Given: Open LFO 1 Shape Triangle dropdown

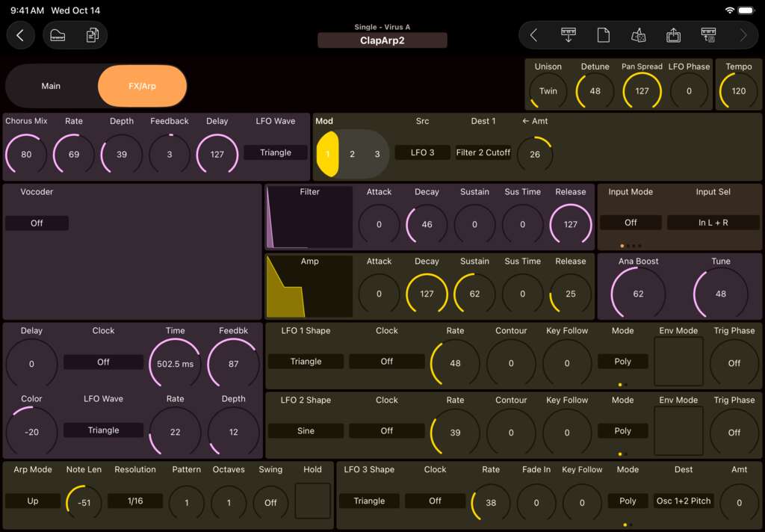Looking at the screenshot, I should pos(306,362).
